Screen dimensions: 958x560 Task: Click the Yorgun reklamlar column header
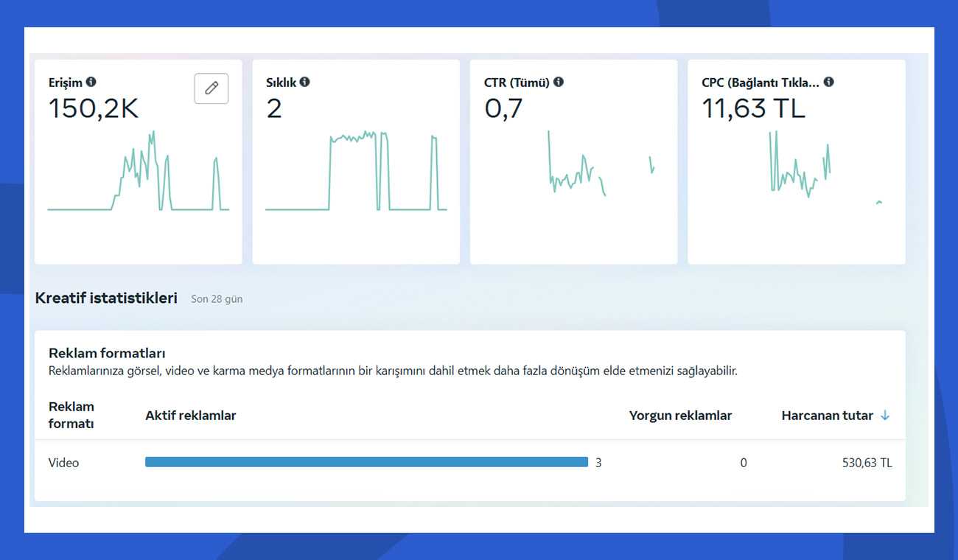pos(680,416)
